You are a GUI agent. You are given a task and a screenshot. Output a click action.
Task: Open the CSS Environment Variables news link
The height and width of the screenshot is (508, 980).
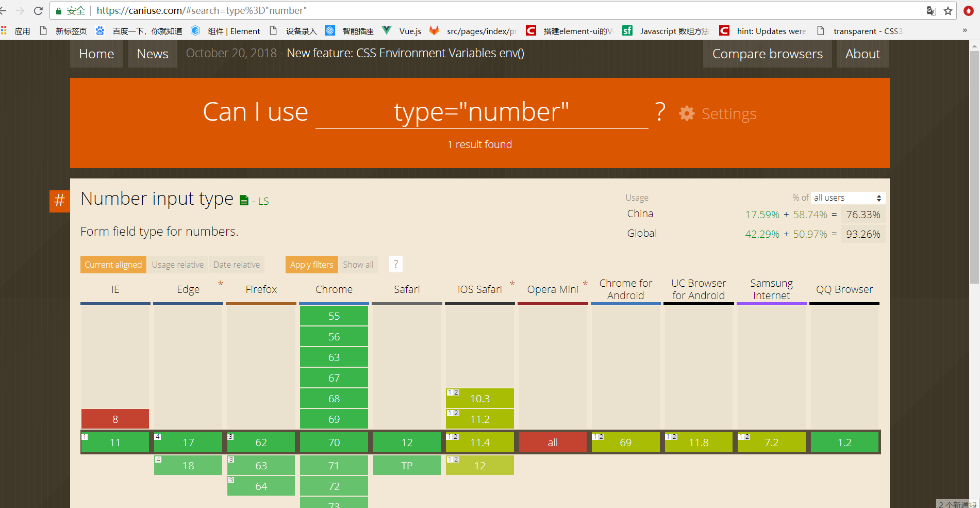point(405,53)
